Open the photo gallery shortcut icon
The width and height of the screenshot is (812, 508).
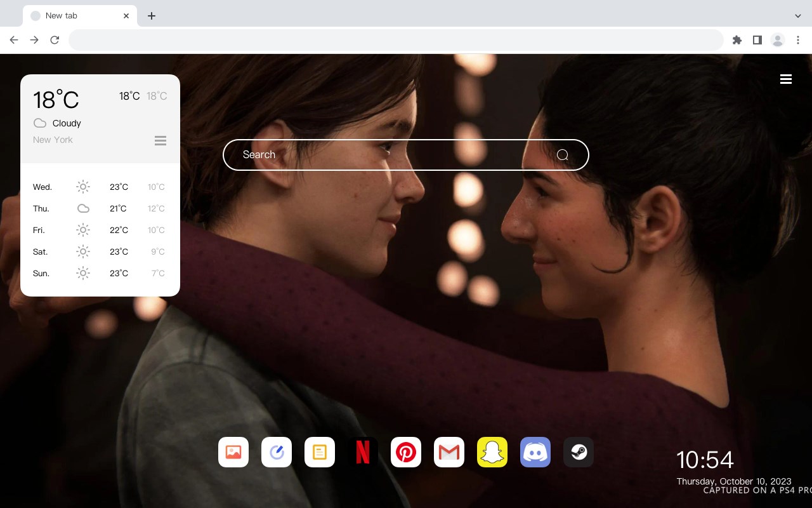pyautogui.click(x=233, y=452)
